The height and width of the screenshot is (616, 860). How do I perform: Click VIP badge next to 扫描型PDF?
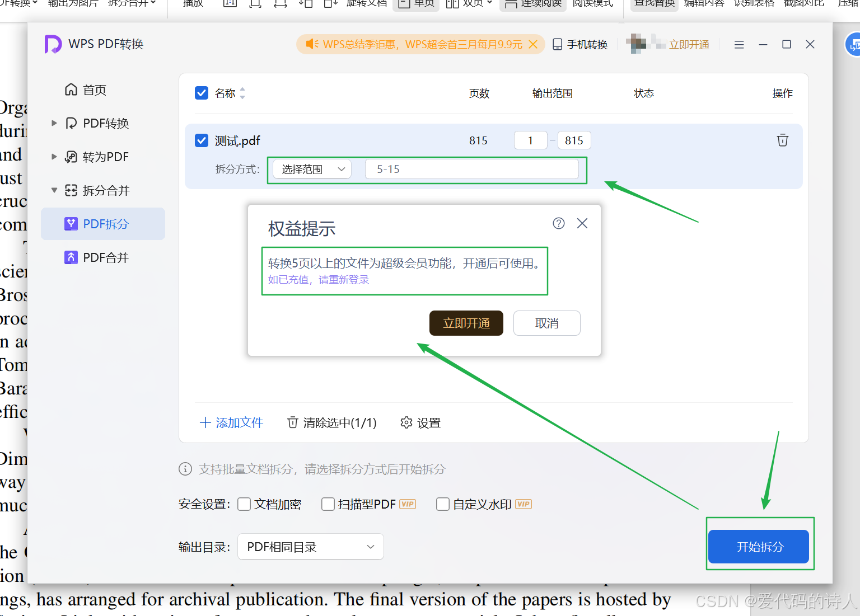[408, 504]
